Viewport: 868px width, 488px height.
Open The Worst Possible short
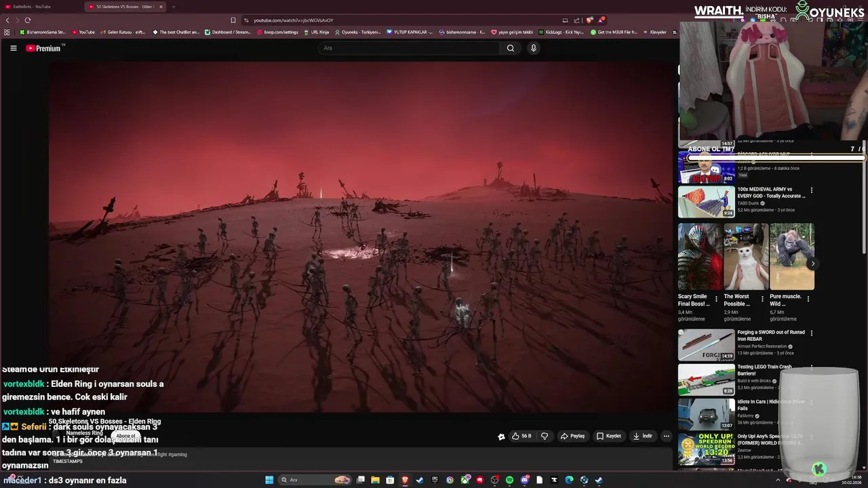click(x=746, y=256)
